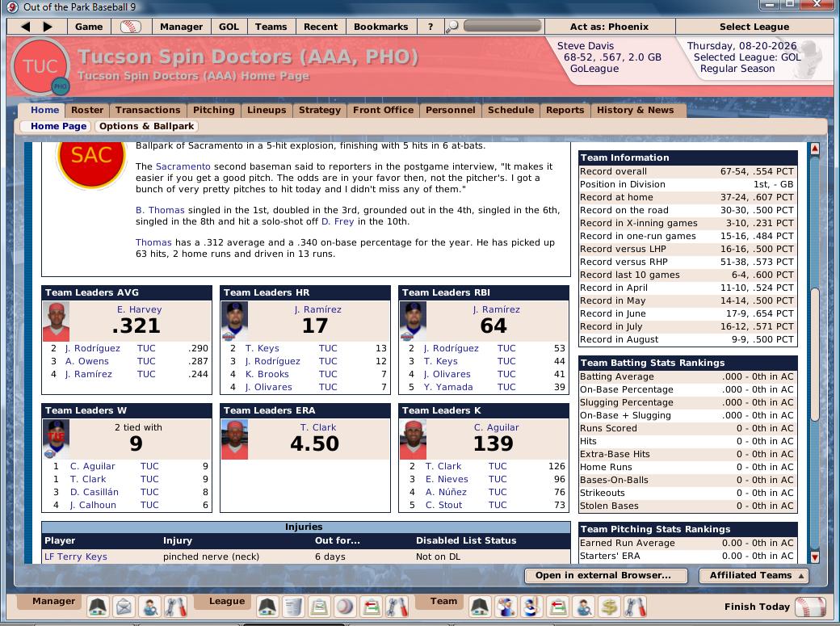
Task: Open injured player LF Terry Keys link
Action: tap(75, 557)
